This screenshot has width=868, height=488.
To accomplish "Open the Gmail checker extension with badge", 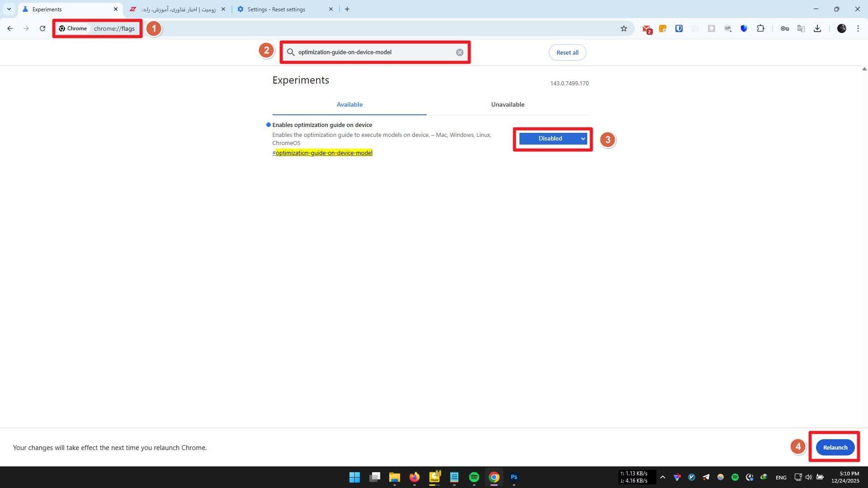I will 647,29.
